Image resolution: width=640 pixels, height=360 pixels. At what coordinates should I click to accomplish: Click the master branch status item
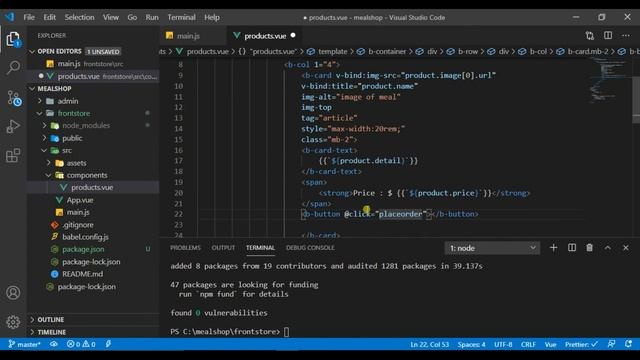click(x=24, y=344)
